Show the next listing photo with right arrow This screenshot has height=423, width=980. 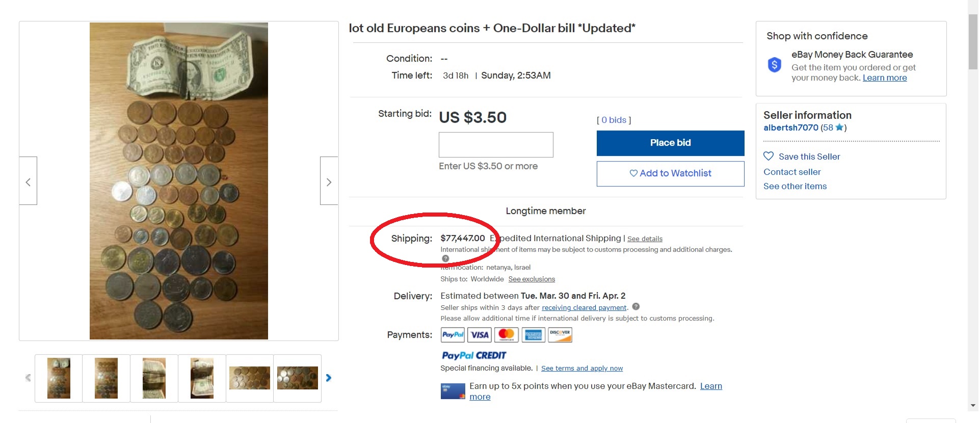tap(329, 181)
